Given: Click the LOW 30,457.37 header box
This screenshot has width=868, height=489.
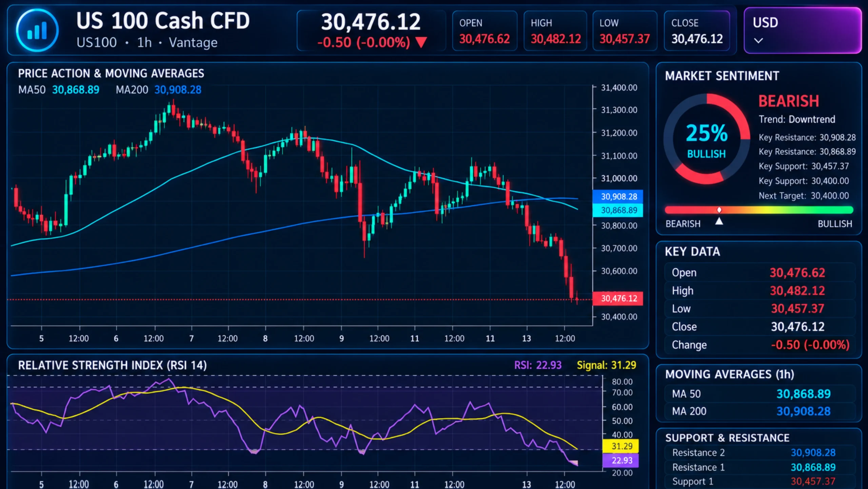Looking at the screenshot, I should pos(625,31).
